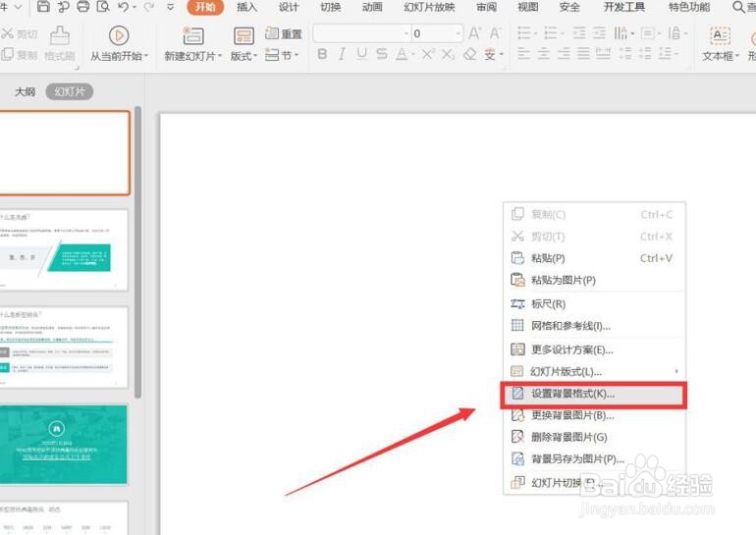Click the Print icon in quick access bar
This screenshot has height=535, width=756.
coord(82,6)
